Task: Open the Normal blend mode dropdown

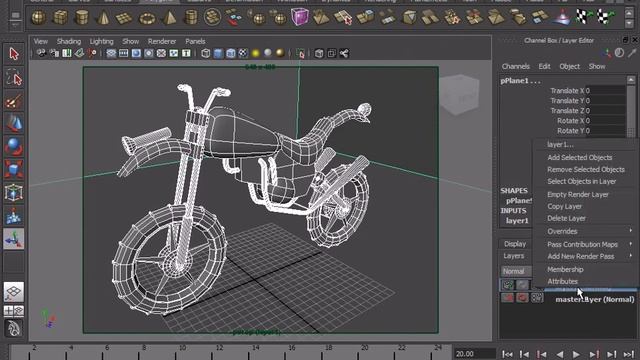Action: tap(517, 271)
